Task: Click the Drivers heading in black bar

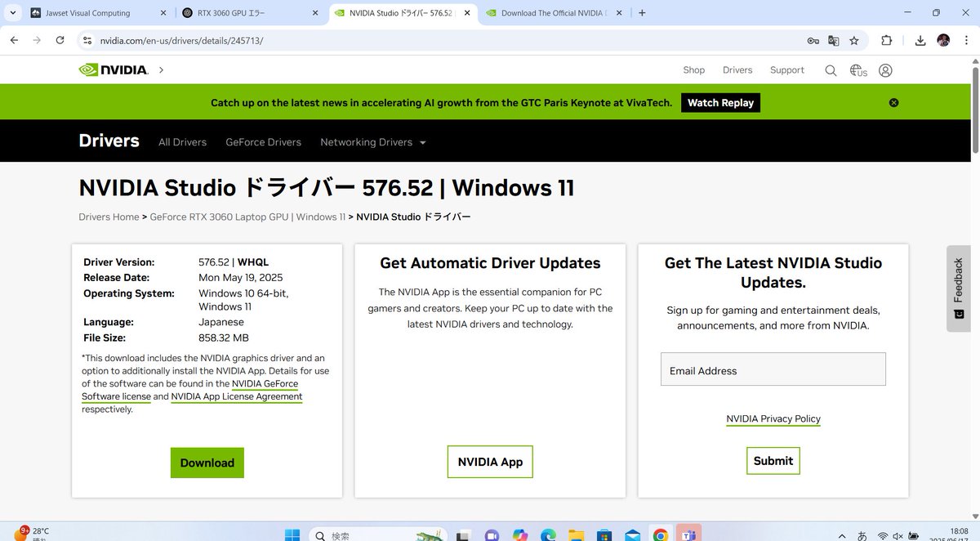Action: [x=109, y=141]
